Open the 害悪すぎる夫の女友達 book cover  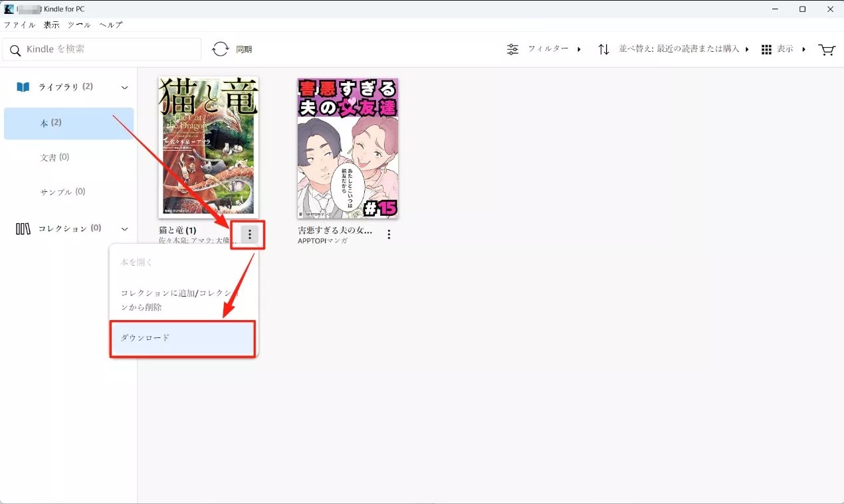click(x=348, y=148)
